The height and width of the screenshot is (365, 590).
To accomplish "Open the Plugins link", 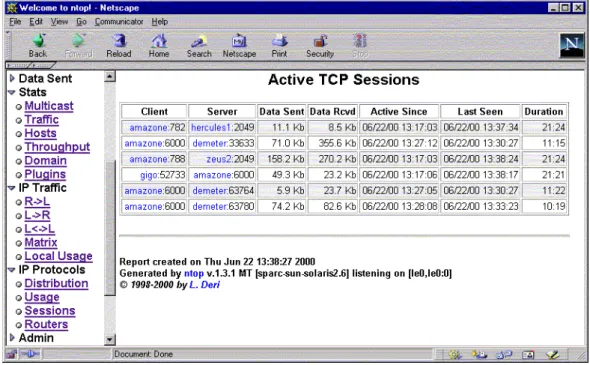I will 45,174.
